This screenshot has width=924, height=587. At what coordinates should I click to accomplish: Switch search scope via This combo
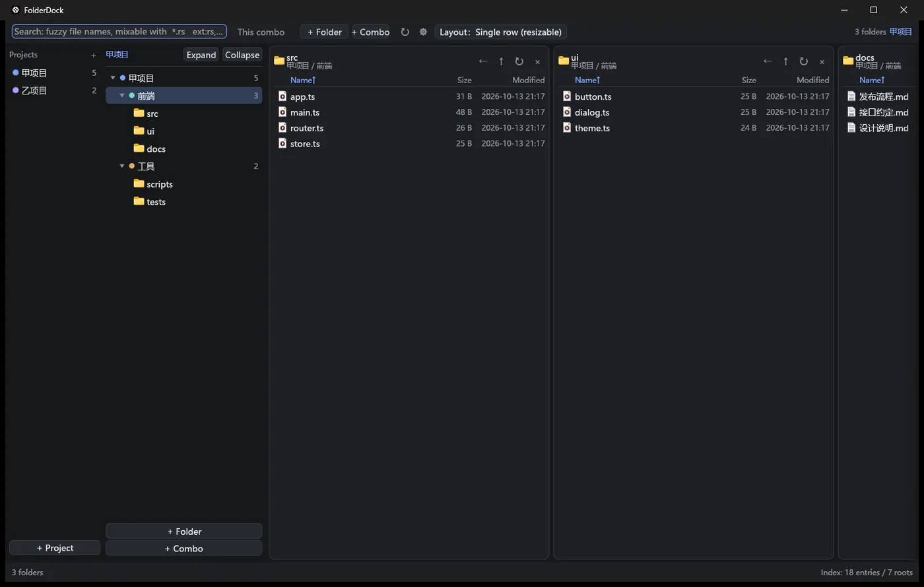tap(261, 32)
